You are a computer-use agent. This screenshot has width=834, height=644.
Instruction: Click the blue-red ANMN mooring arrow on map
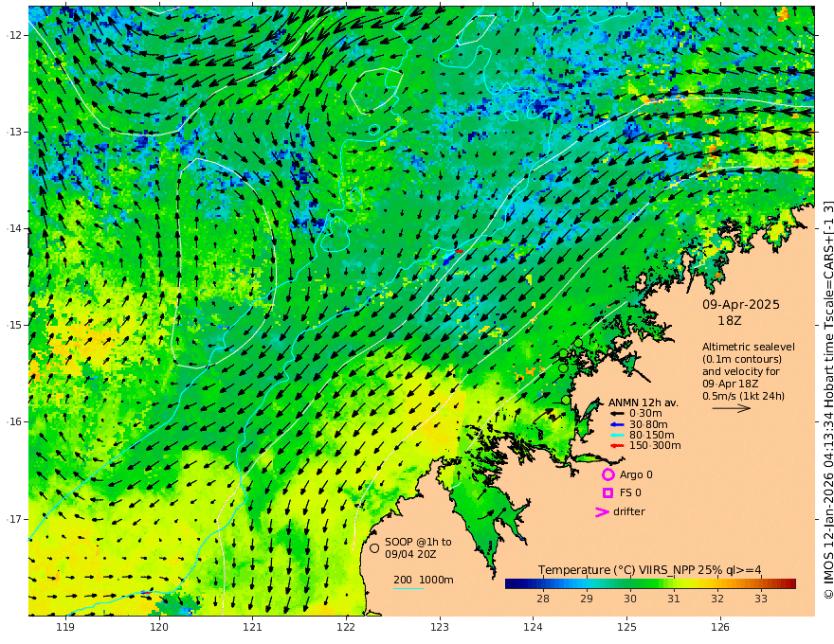[452, 256]
